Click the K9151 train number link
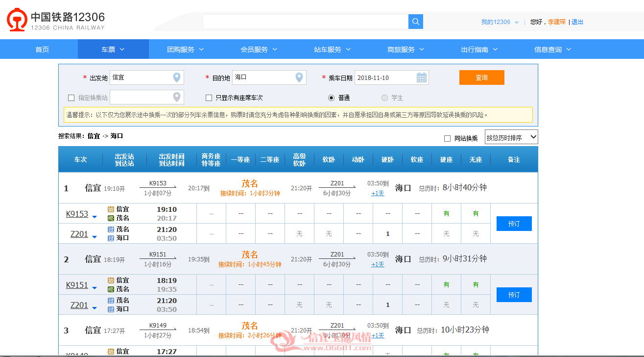The height and width of the screenshot is (357, 644). click(77, 285)
